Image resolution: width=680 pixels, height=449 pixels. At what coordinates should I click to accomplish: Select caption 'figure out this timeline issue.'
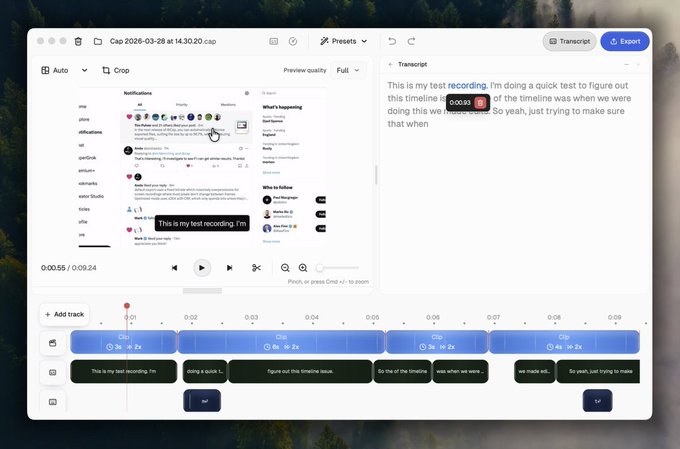[300, 371]
